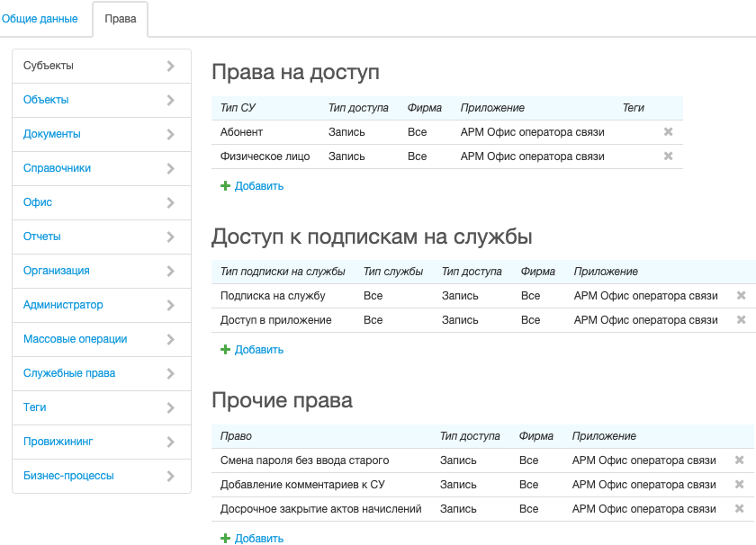756x545 pixels.
Task: Click the Тип службы column header
Action: pyautogui.click(x=393, y=272)
